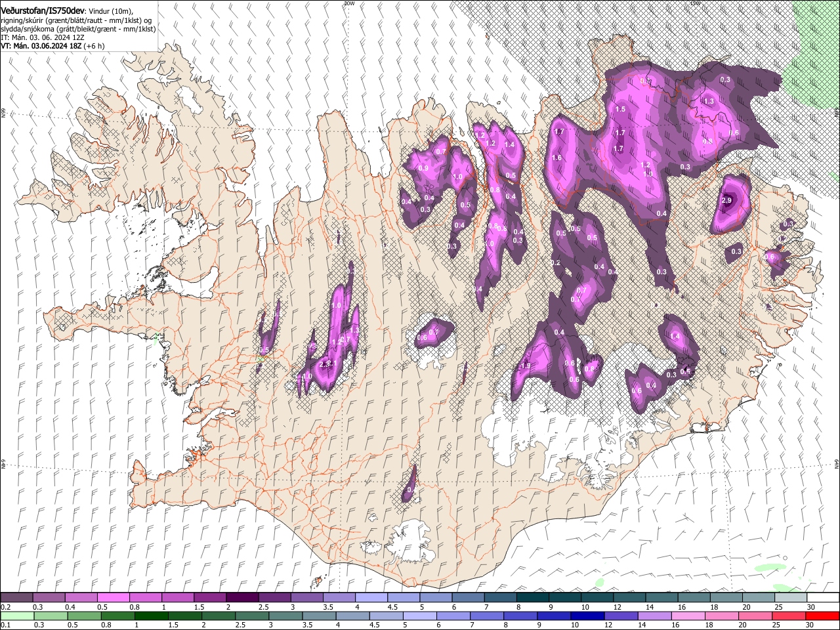Click the slydda/snjókoma legend description line
The height and width of the screenshot is (630, 840).
click(78, 30)
